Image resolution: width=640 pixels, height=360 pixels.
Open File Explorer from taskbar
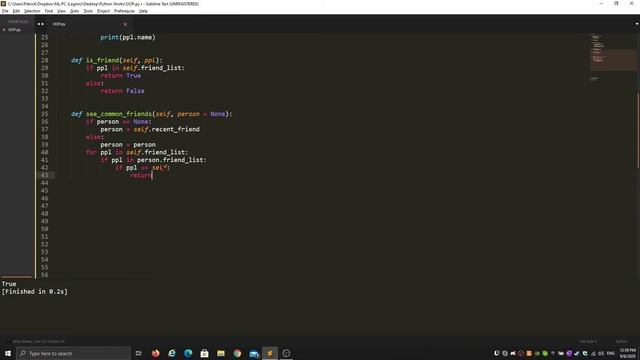(221, 353)
